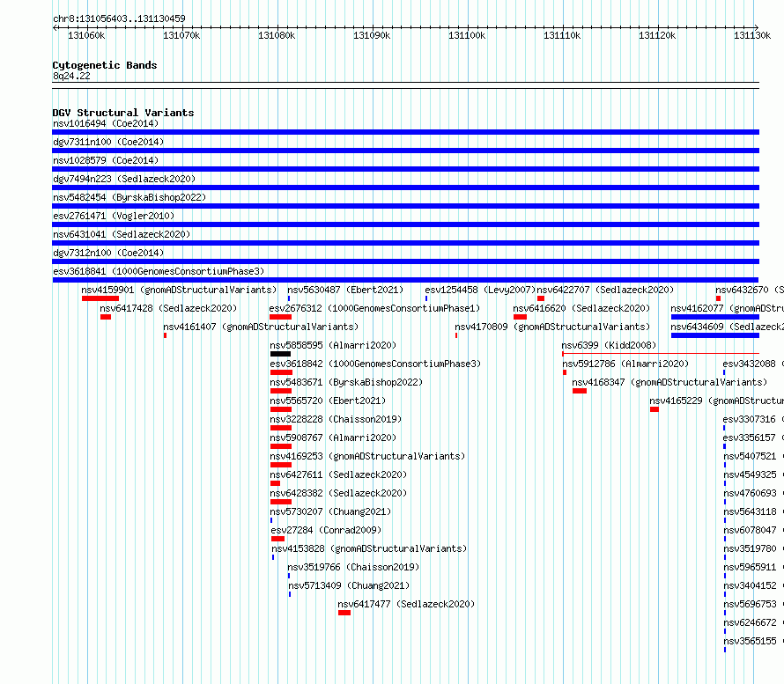The image size is (784, 684).
Task: Click nsv5730207 (Chuang2021) label
Action: [x=330, y=511]
